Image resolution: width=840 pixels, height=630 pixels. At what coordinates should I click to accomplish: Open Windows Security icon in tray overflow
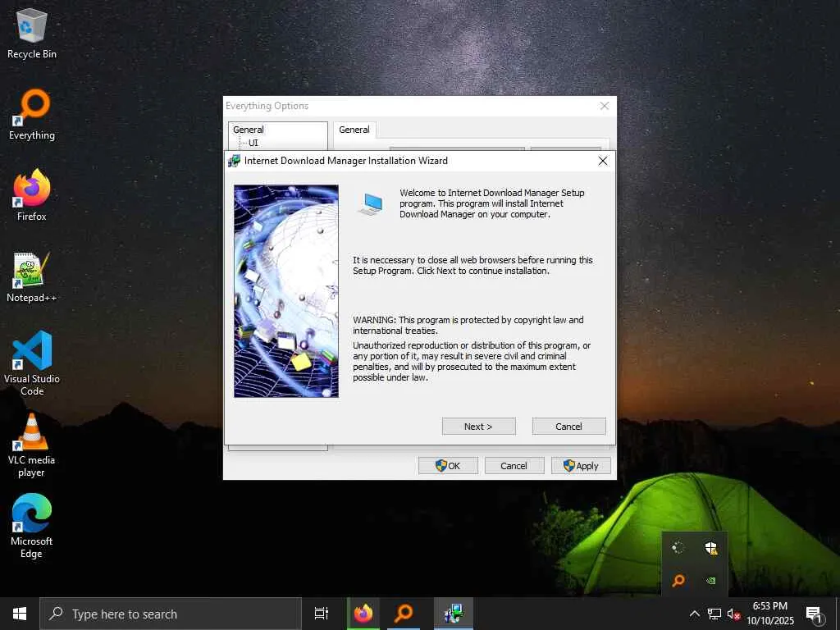pos(711,548)
